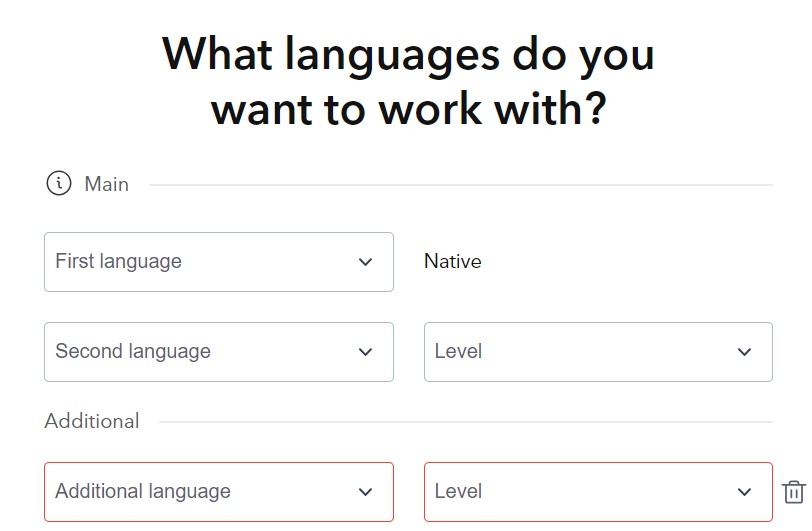The height and width of the screenshot is (531, 812).
Task: Click the chevron in the red-bordered Level box
Action: pos(744,492)
